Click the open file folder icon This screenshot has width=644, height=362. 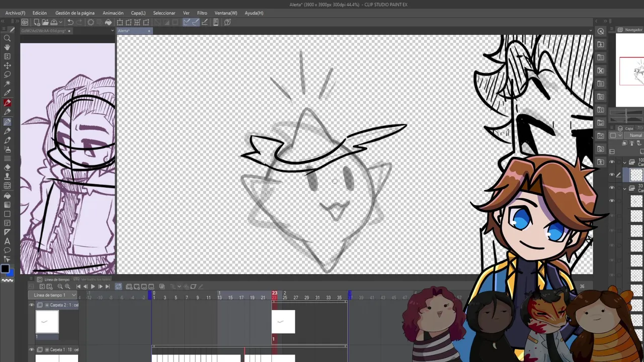pos(45,22)
